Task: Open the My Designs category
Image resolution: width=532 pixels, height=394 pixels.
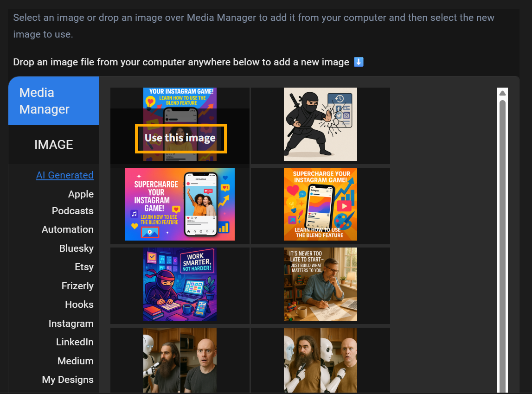Action: 68,380
